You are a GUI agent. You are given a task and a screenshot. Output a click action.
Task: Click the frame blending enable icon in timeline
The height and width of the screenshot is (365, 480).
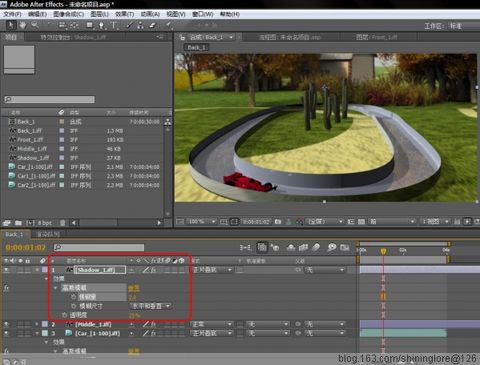tap(303, 247)
